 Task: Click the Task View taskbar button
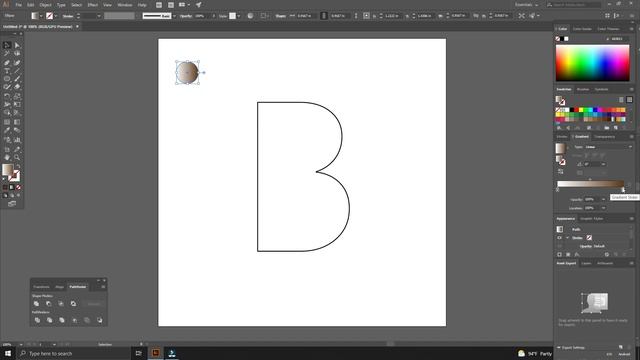138,353
